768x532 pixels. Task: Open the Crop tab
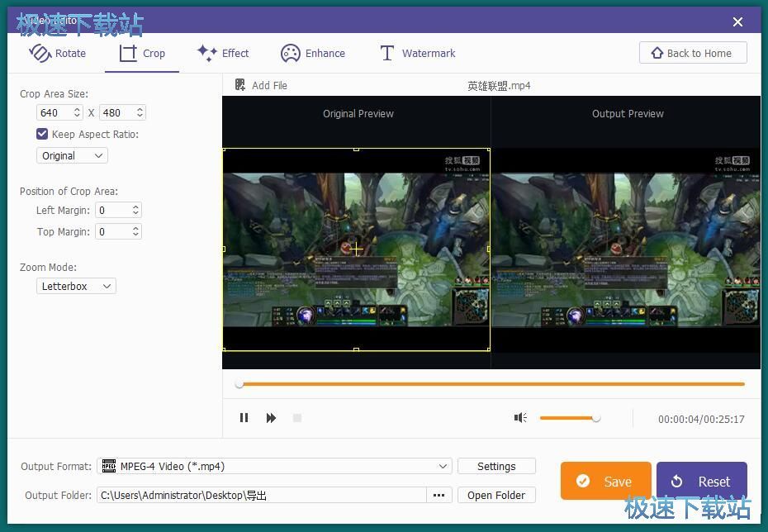[x=142, y=53]
